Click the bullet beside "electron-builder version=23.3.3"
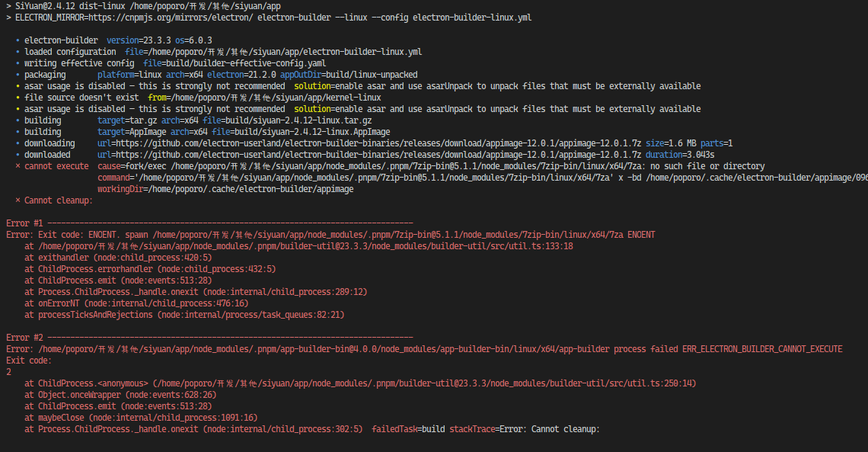This screenshot has width=868, height=452. point(18,40)
